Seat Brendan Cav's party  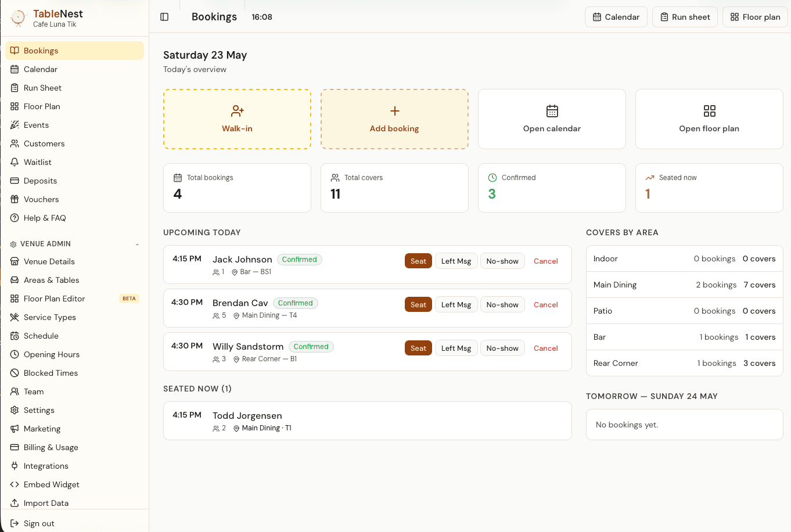click(x=418, y=304)
